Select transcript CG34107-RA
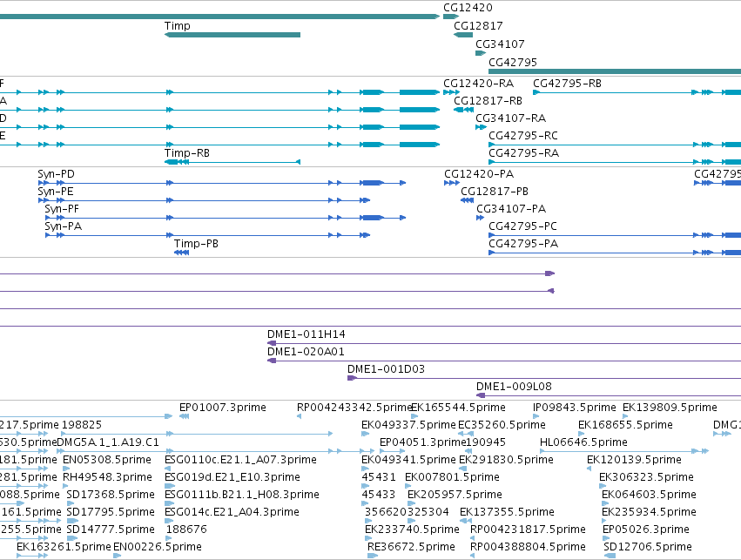741x560 pixels. pyautogui.click(x=481, y=127)
